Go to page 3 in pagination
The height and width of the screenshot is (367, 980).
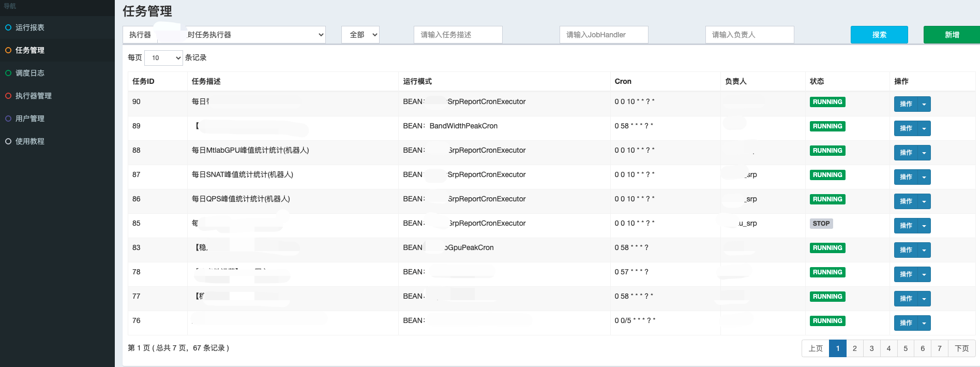[x=871, y=348]
